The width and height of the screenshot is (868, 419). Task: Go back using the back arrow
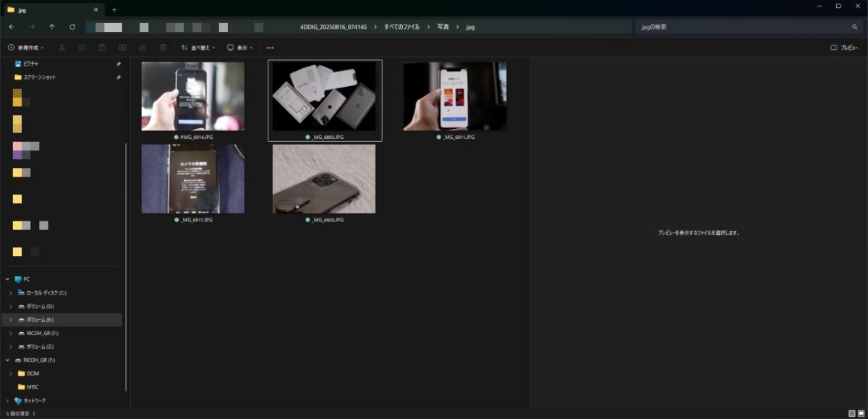(x=12, y=27)
